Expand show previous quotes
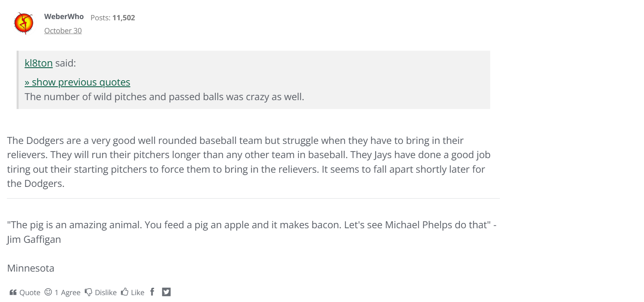This screenshot has width=644, height=302. click(x=77, y=82)
